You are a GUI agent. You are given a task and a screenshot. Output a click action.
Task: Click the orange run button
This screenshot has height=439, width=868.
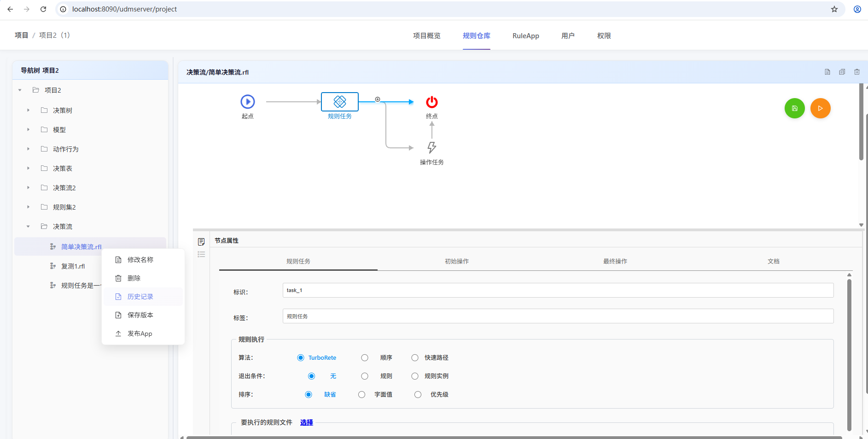(820, 108)
